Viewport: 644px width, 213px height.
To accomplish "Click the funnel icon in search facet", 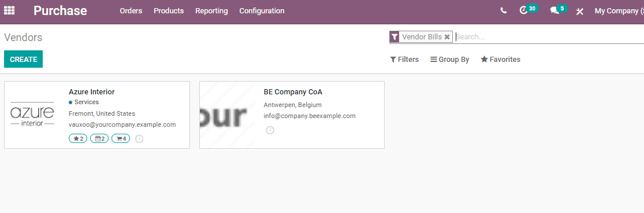I will (394, 37).
